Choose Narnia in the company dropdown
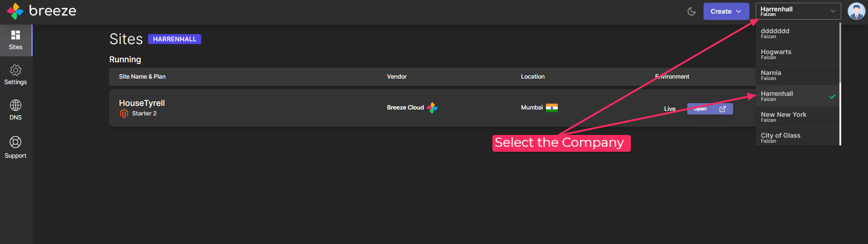Image resolution: width=868 pixels, height=244 pixels. [x=797, y=75]
